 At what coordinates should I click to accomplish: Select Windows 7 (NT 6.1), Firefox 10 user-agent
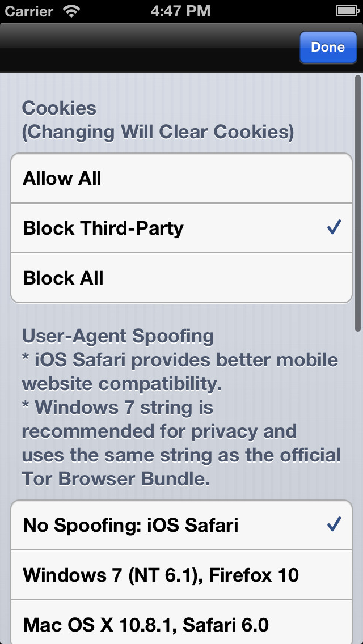[x=181, y=575]
